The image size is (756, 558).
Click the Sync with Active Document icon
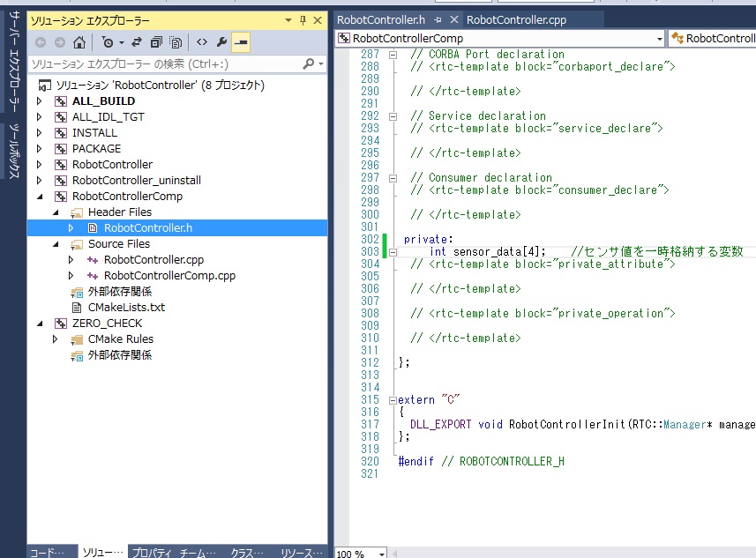click(x=137, y=42)
